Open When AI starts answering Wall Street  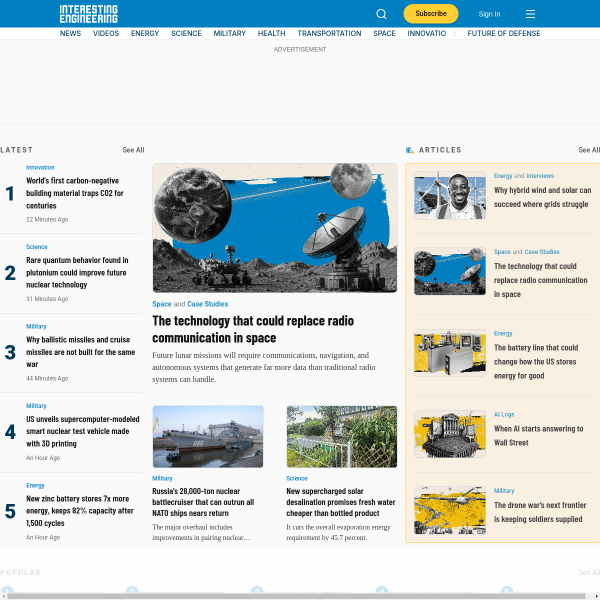click(x=538, y=435)
